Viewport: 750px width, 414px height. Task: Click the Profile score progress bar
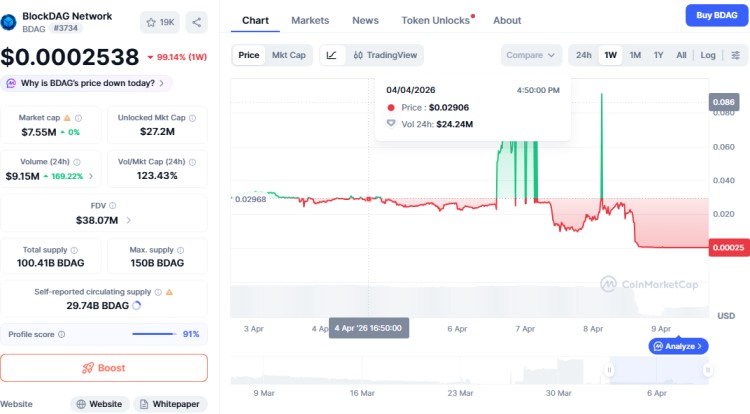coord(154,334)
